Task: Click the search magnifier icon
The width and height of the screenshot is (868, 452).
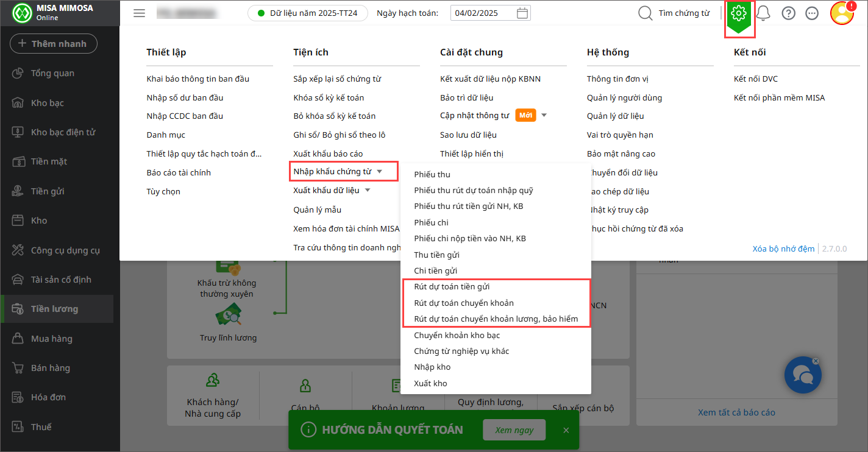Action: pos(645,13)
